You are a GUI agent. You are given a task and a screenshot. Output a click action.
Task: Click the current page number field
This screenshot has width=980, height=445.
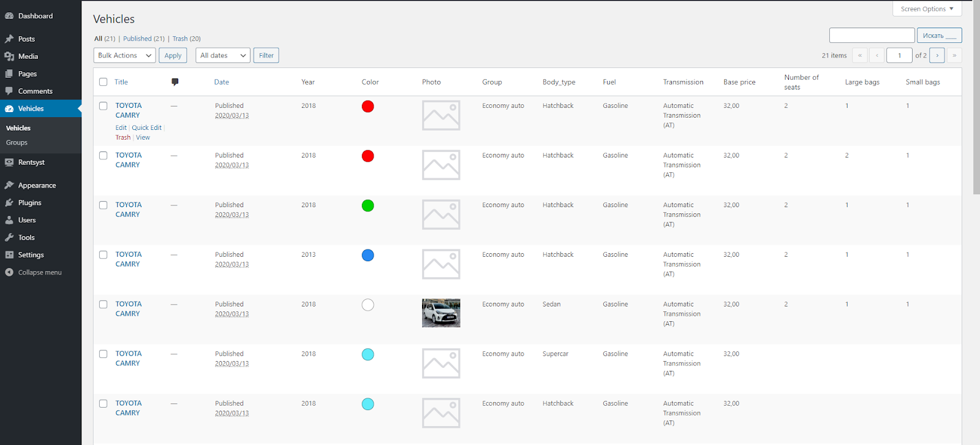point(899,55)
